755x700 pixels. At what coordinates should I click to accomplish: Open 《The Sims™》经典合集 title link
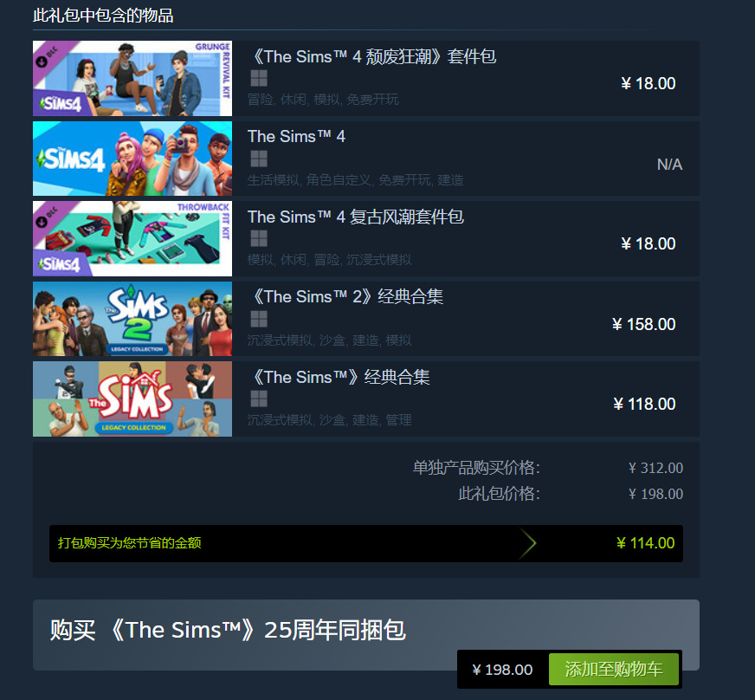(339, 377)
